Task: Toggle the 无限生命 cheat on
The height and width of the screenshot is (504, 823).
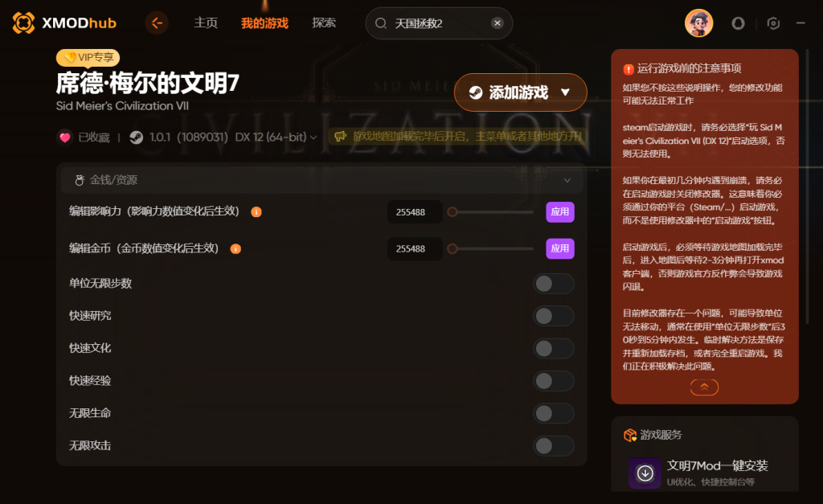Action: coord(554,413)
